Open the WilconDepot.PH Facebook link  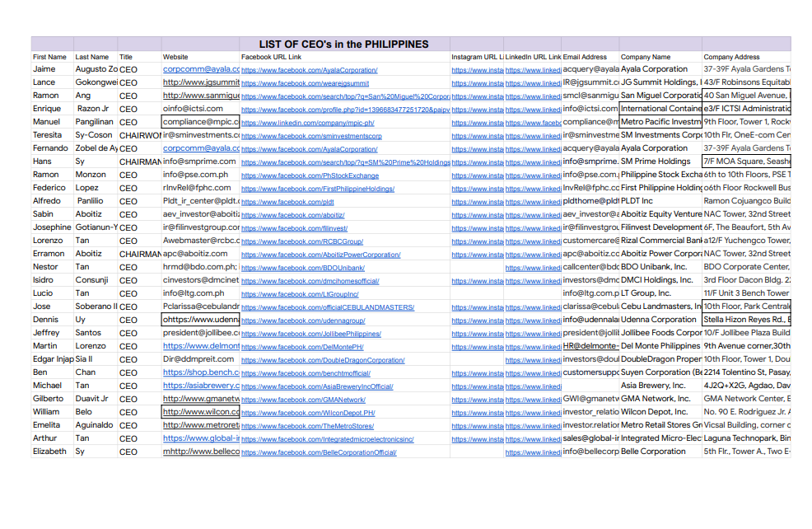coord(308,413)
